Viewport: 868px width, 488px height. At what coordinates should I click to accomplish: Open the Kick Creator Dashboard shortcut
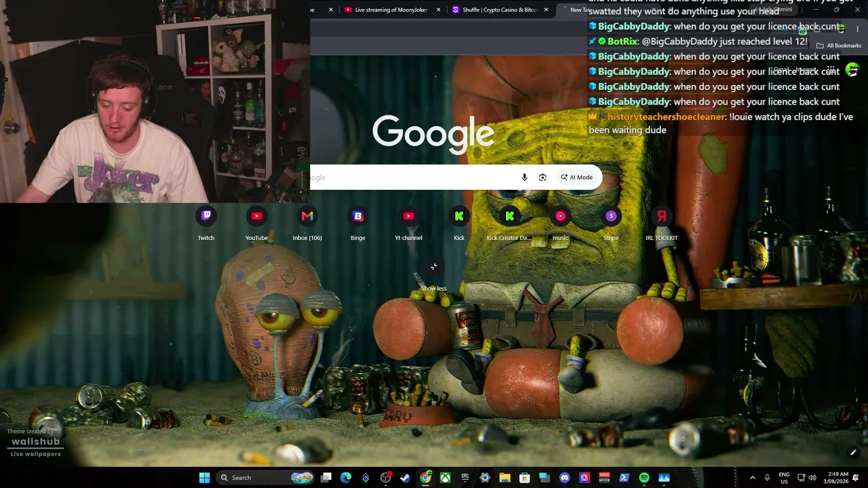(x=509, y=224)
